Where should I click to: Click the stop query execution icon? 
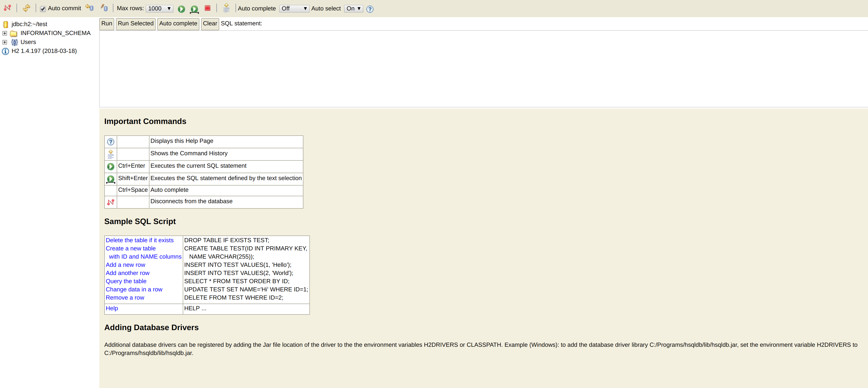[208, 8]
